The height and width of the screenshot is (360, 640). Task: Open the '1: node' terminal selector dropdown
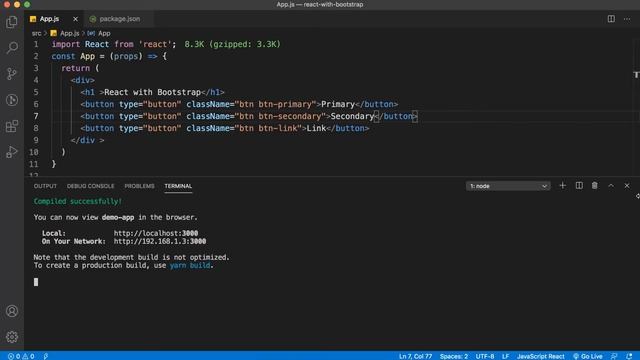[508, 186]
